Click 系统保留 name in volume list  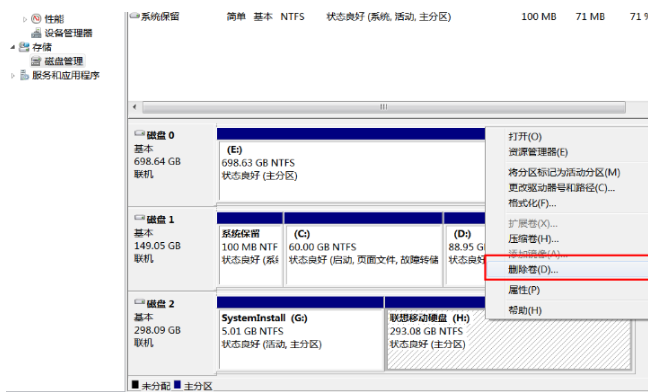pyautogui.click(x=160, y=16)
